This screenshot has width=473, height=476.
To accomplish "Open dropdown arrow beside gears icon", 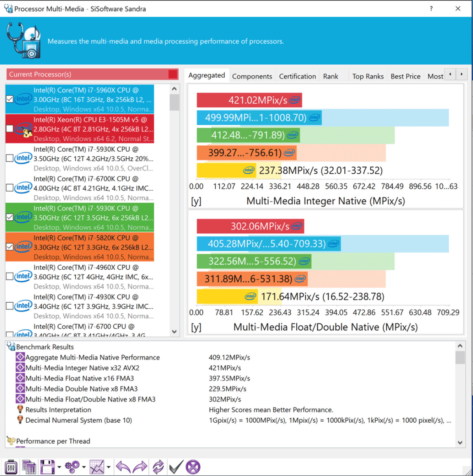I will point(84,467).
